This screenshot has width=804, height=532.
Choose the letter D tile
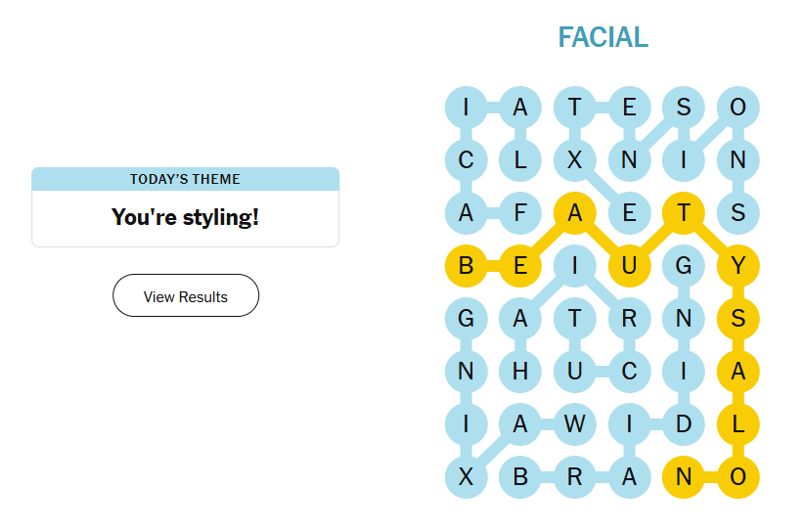(684, 424)
